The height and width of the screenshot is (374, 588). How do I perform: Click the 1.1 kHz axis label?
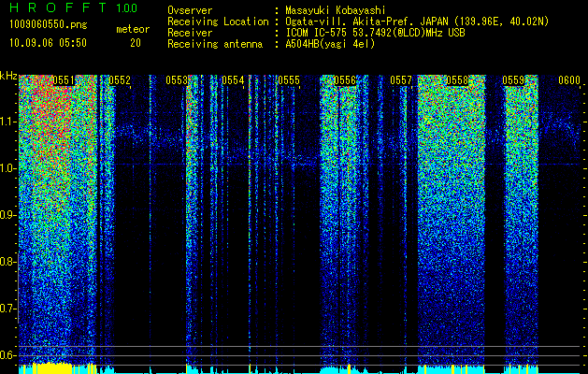[7, 122]
